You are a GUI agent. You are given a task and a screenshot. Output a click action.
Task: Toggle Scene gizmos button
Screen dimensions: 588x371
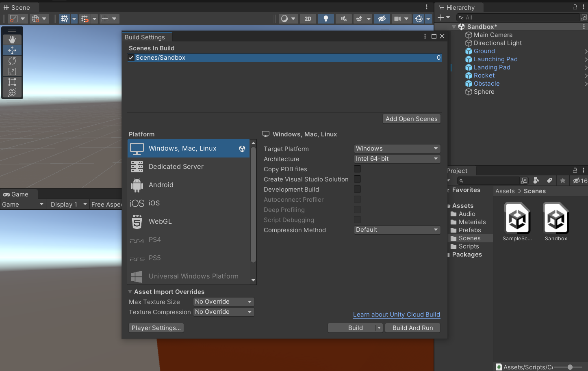coord(419,19)
